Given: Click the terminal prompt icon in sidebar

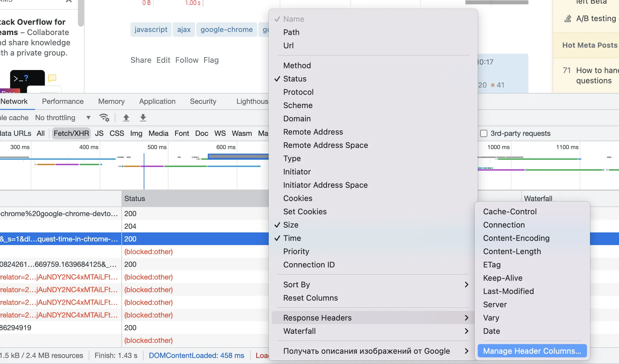Looking at the screenshot, I should (27, 79).
